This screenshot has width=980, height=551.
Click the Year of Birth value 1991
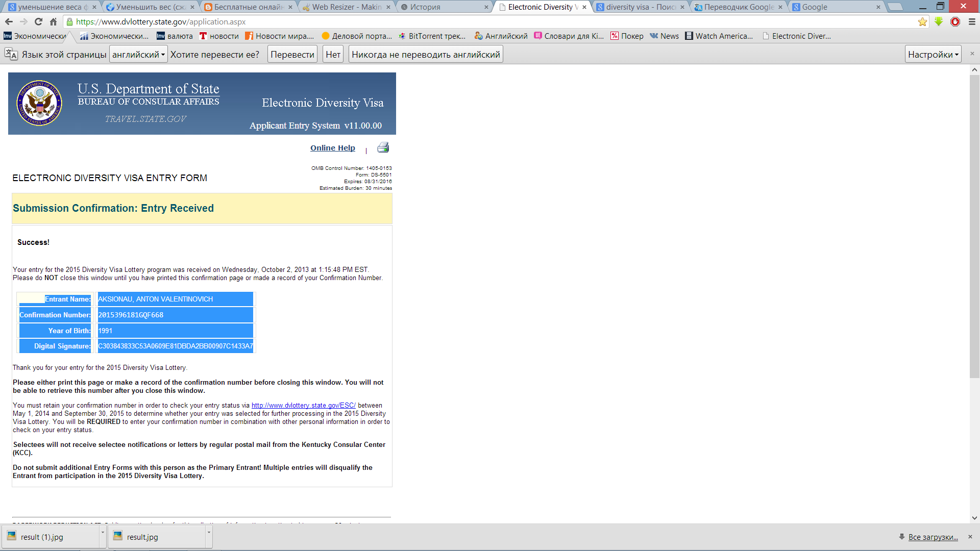pyautogui.click(x=105, y=331)
